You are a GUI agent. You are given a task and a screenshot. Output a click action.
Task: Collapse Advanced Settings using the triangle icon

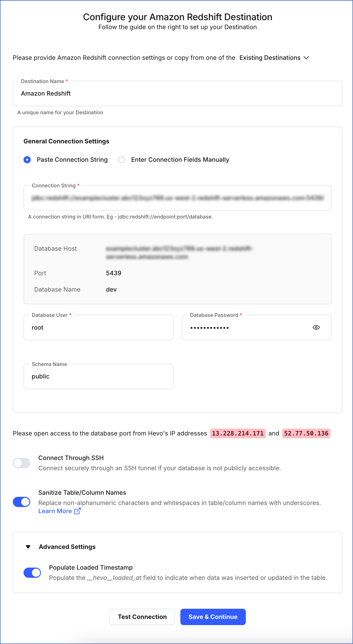pos(28,547)
